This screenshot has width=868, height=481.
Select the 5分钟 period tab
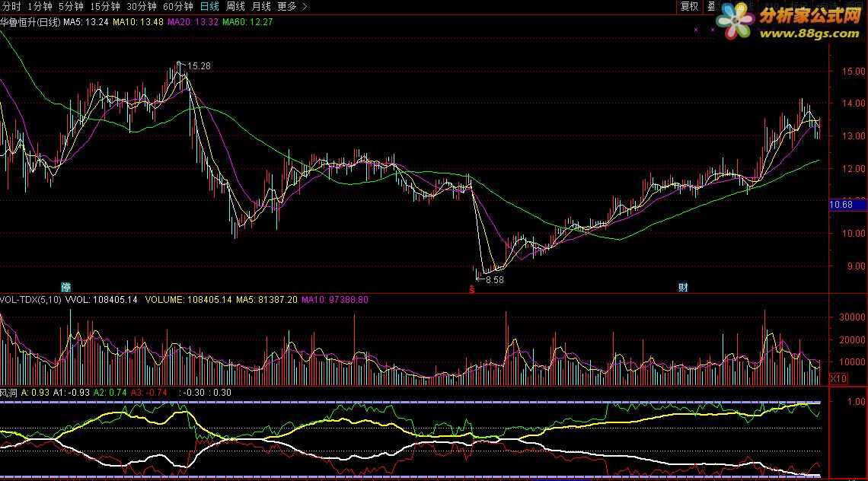click(71, 7)
